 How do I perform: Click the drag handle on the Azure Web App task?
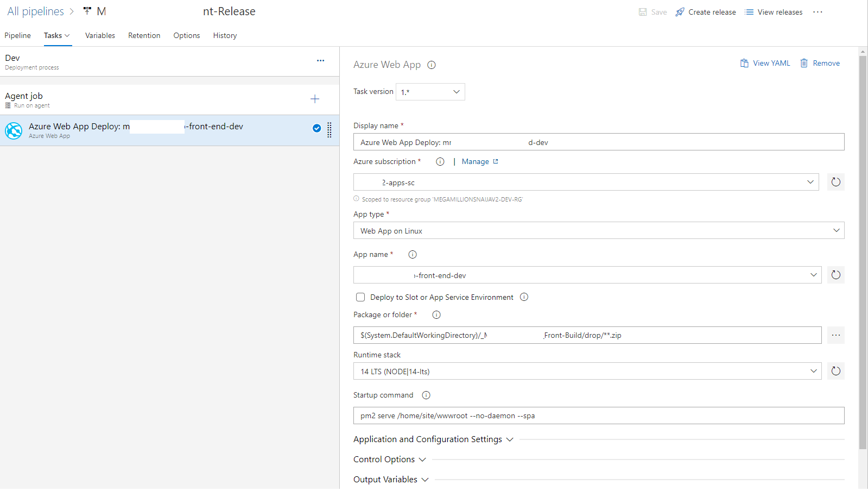click(x=330, y=130)
